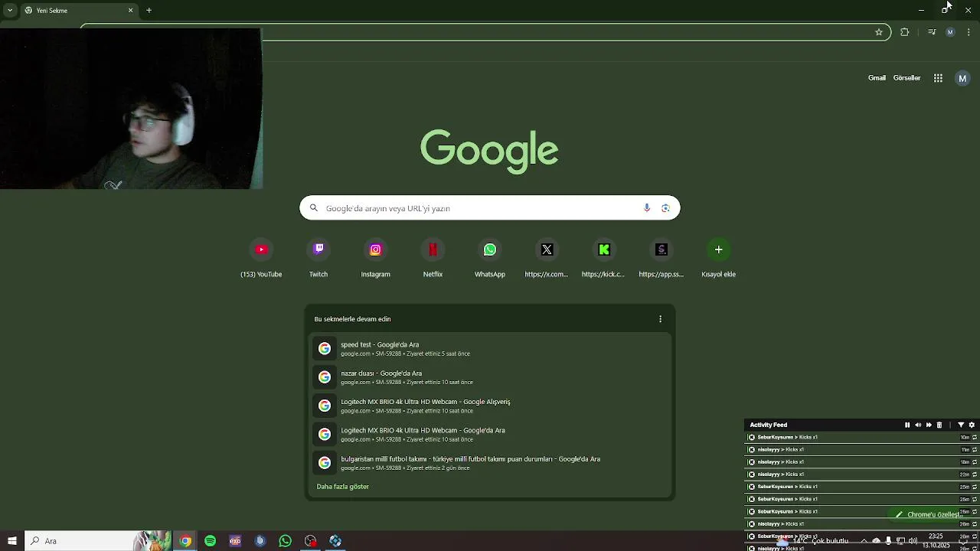Open the tab search dropdown arrow

pos(10,11)
